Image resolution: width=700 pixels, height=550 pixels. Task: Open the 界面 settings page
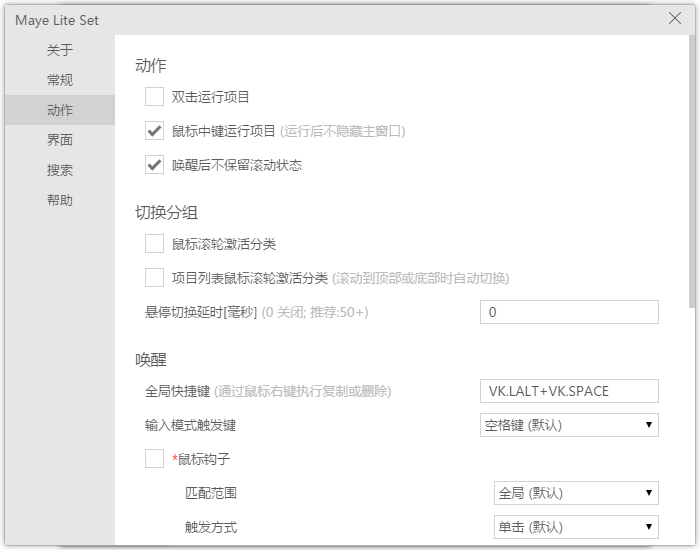pos(60,140)
